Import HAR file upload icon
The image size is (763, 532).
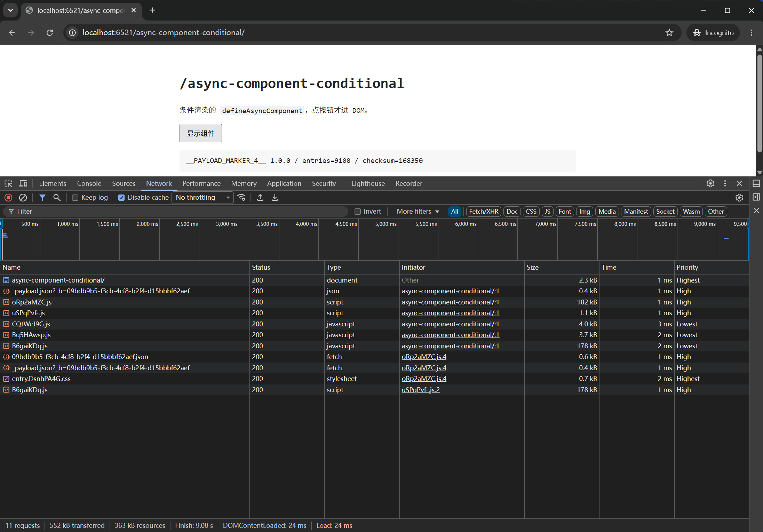[260, 198]
